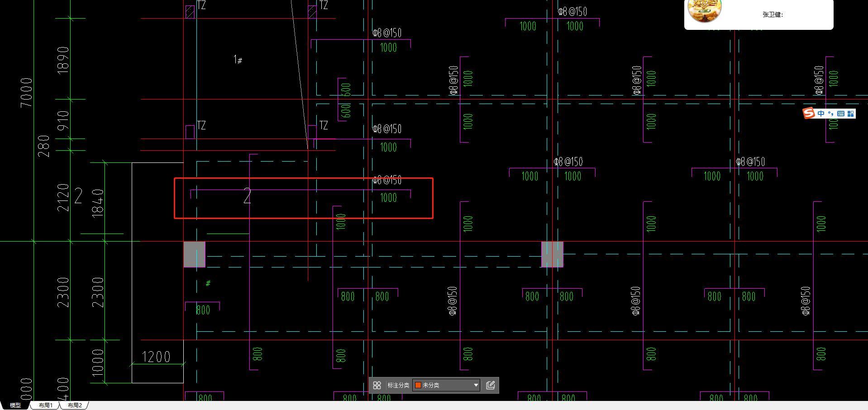Open the 张卫健 message notification

pyautogui.click(x=759, y=14)
